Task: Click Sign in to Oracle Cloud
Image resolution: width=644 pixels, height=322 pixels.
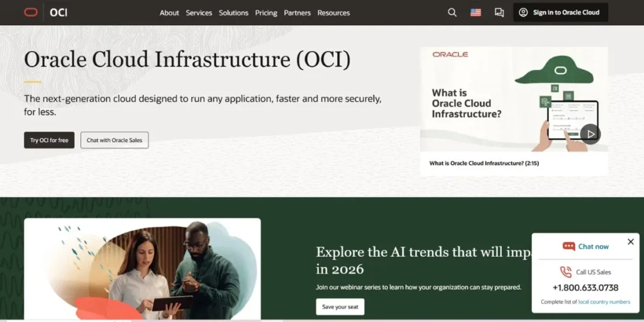Action: pyautogui.click(x=560, y=13)
